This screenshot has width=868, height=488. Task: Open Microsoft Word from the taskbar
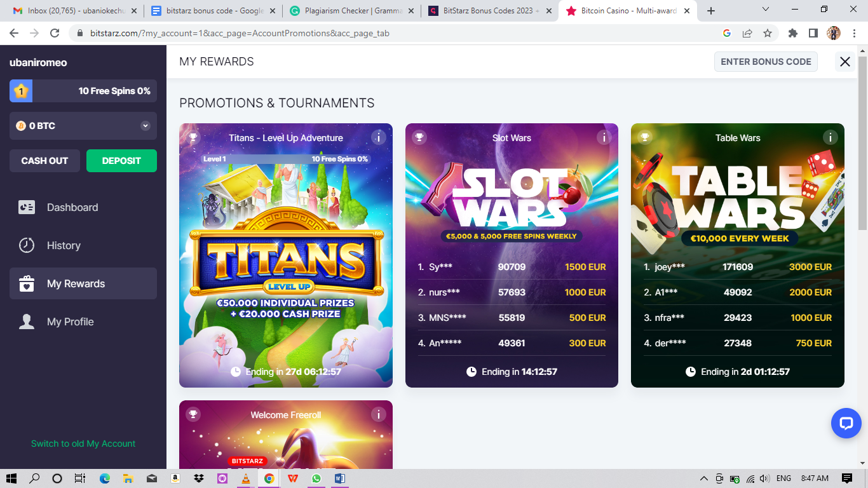click(x=340, y=478)
